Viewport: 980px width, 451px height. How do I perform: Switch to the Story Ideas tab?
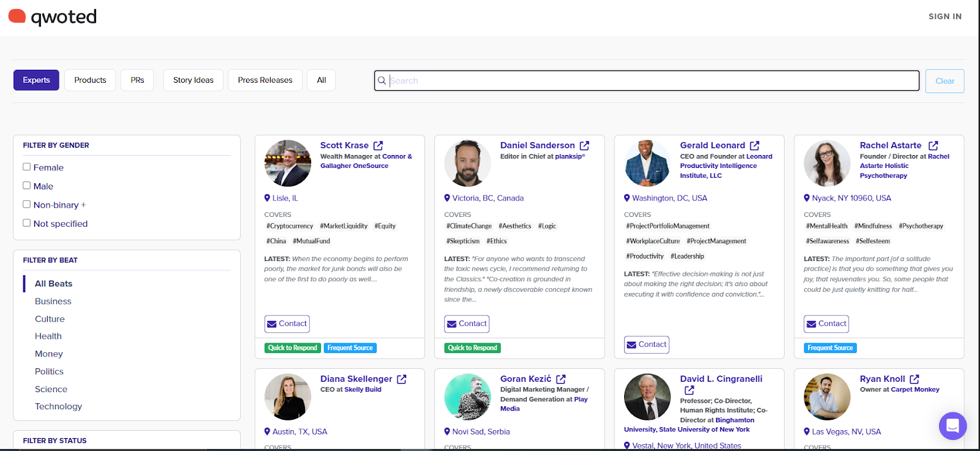[193, 80]
